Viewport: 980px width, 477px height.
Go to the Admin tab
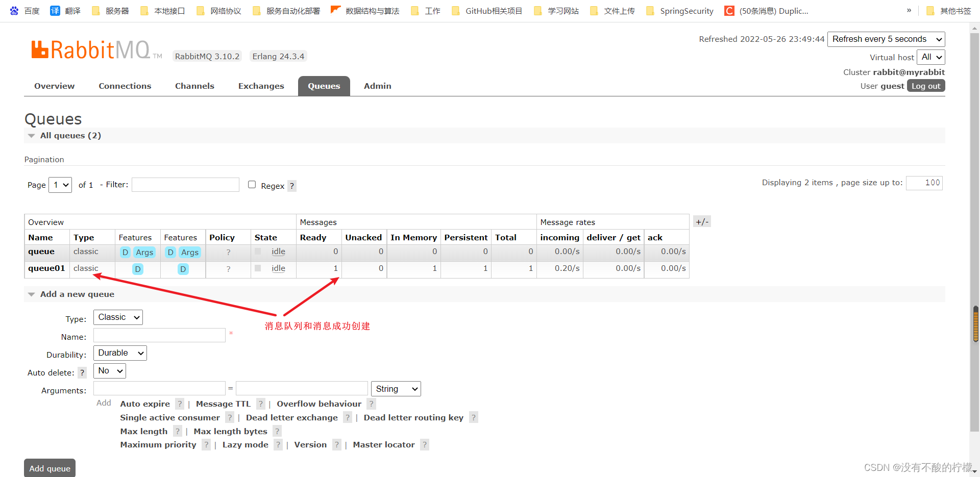pyautogui.click(x=378, y=86)
